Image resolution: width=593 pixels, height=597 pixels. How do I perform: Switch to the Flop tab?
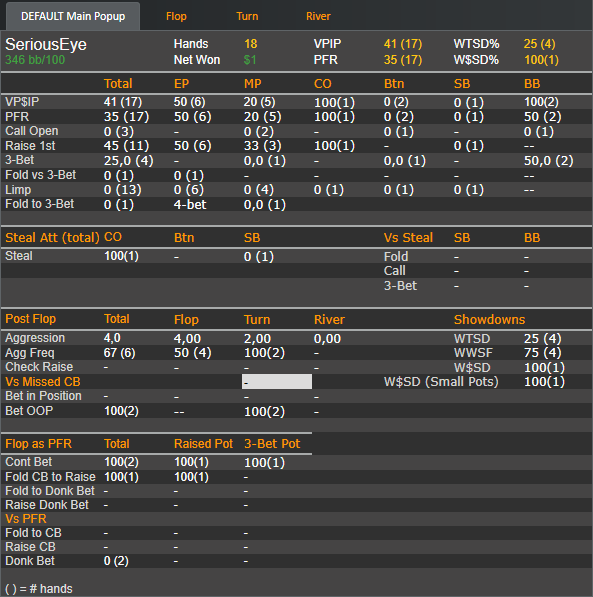pos(176,16)
